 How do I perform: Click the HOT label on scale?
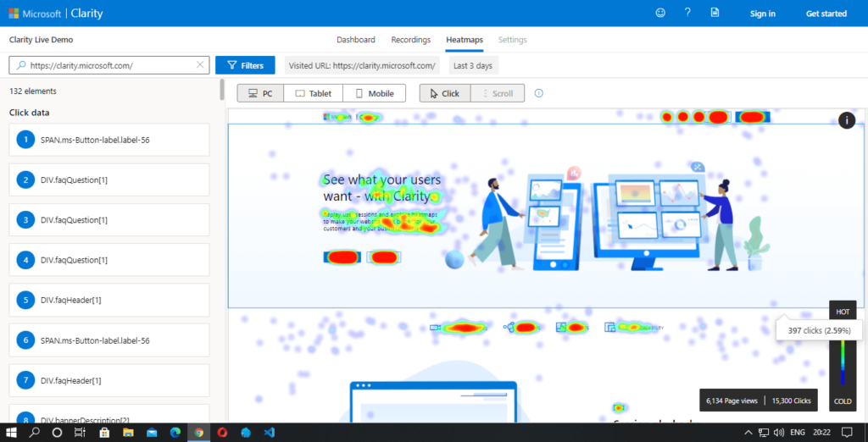point(843,312)
